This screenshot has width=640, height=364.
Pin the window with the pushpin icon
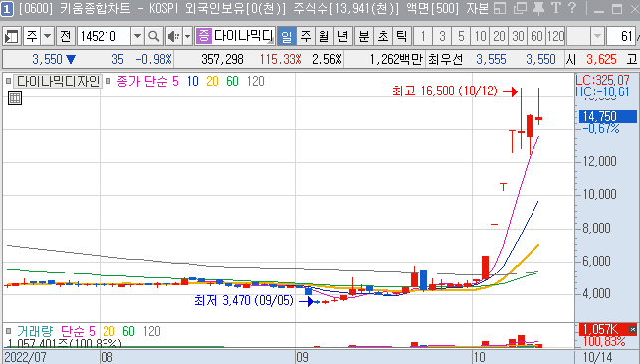538,8
